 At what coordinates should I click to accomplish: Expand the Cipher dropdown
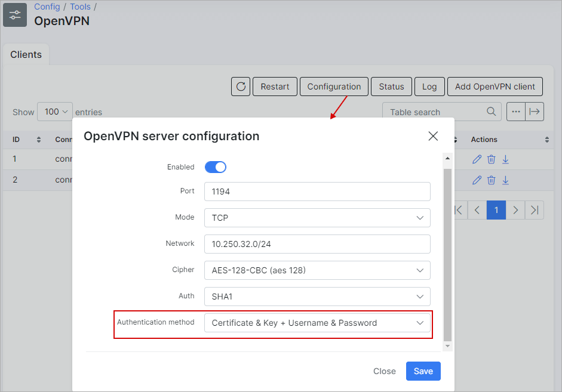coord(317,270)
